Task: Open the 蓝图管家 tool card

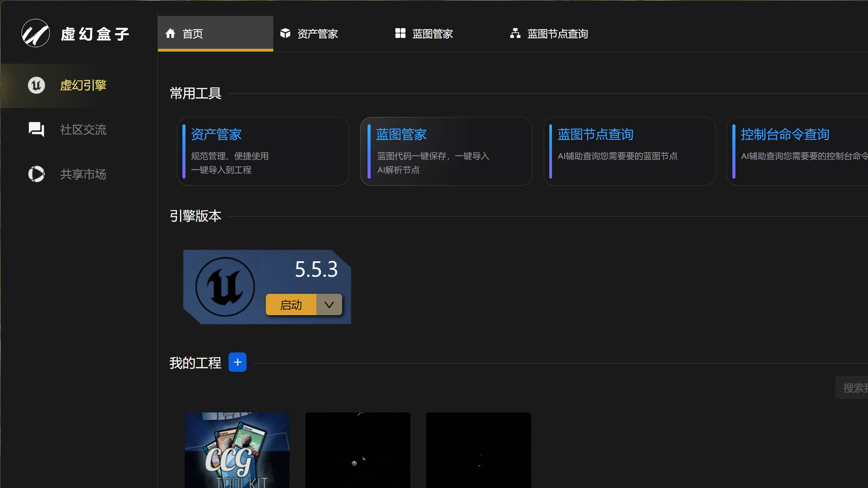Action: pyautogui.click(x=446, y=151)
